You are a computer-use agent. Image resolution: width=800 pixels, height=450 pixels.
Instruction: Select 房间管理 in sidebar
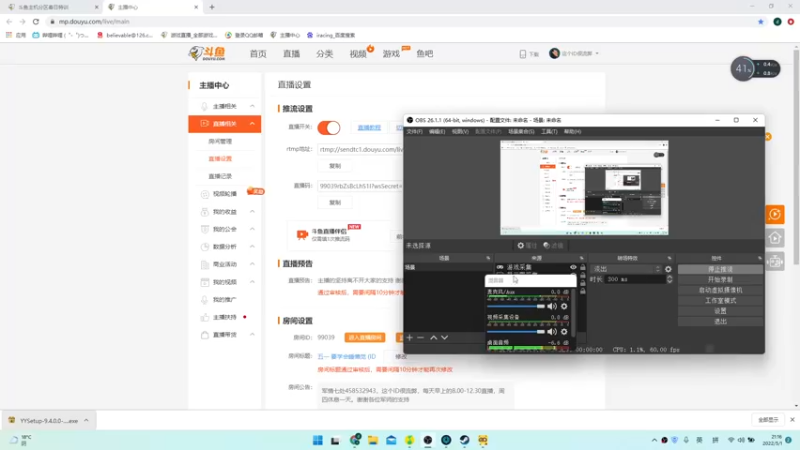[x=220, y=141]
